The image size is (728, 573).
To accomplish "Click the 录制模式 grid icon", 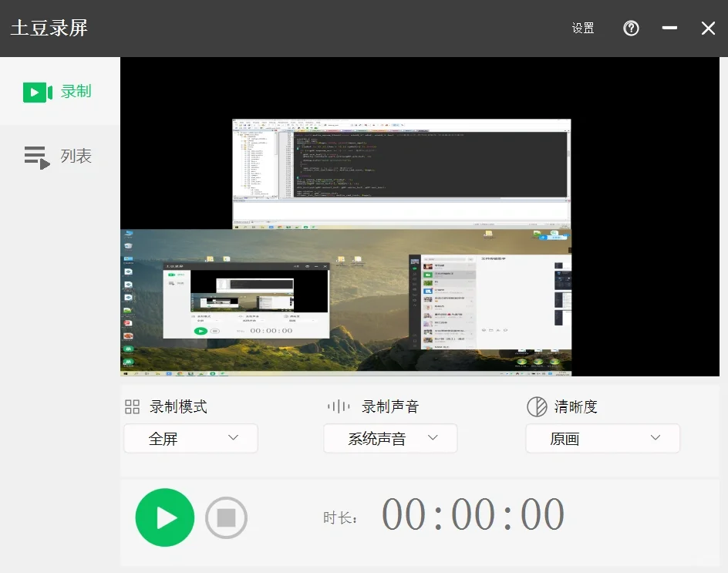I will (x=133, y=406).
